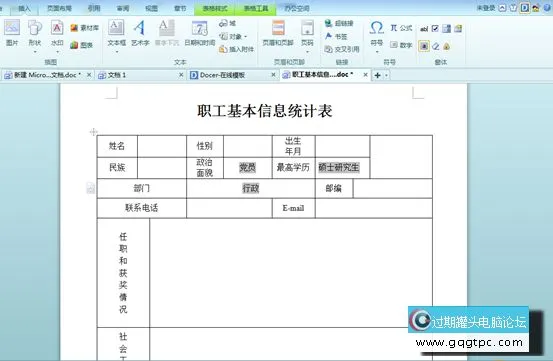Expand the 水印 watermark dropdown arrow
Screen dimensions: 553x361
[x=57, y=52]
